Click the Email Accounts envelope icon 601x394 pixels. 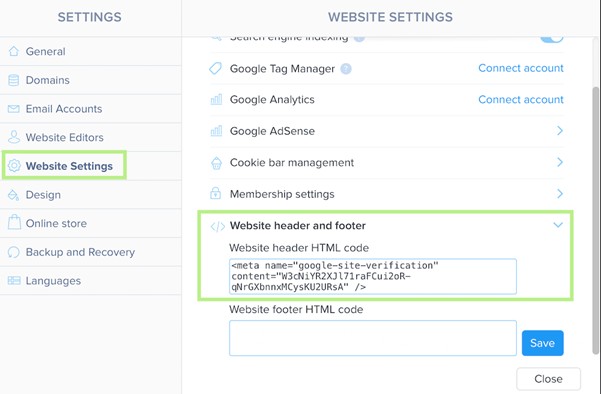click(x=14, y=109)
